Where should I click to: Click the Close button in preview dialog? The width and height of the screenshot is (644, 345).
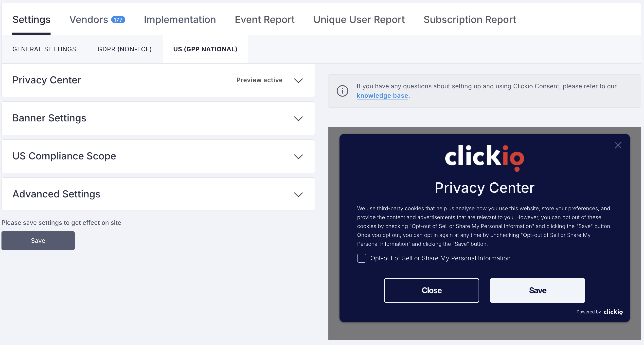tap(431, 290)
